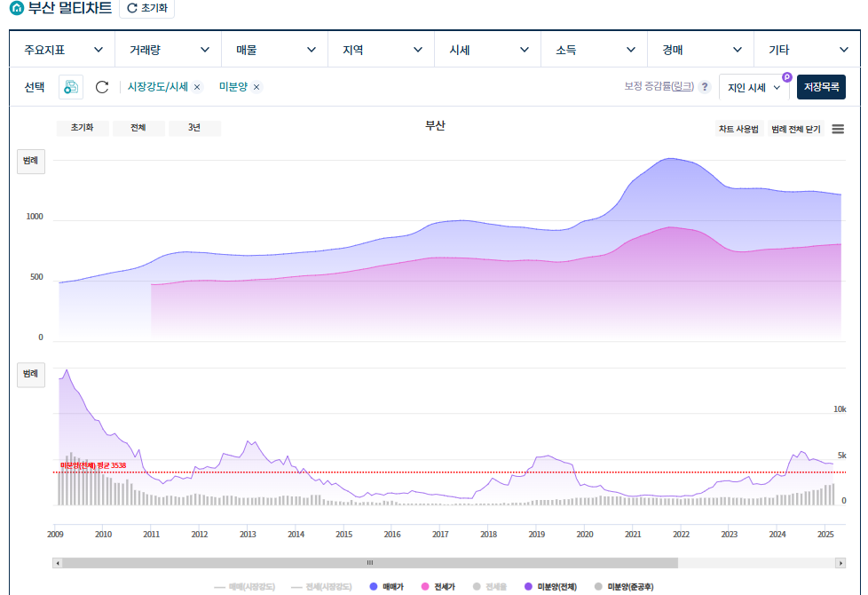Click the left arrow on the scrollbar
868x595 pixels.
[58, 563]
